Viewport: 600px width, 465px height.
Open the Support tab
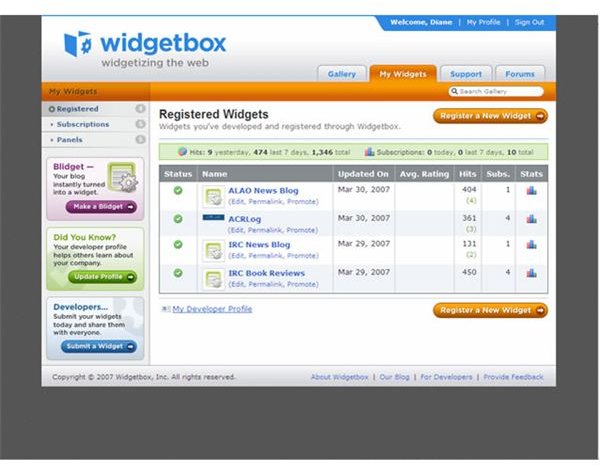466,74
